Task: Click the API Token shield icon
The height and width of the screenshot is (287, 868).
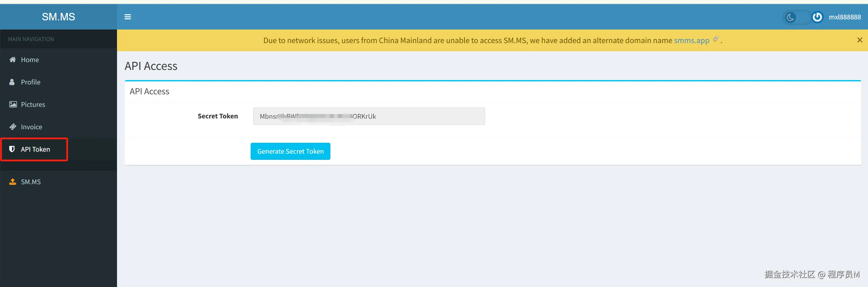Action: click(12, 149)
